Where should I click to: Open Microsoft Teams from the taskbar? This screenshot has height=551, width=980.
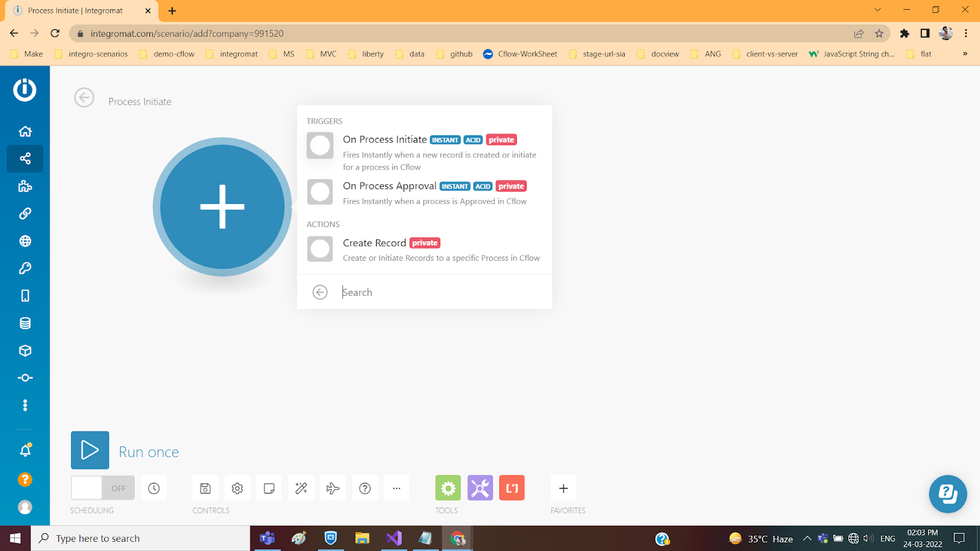pos(267,538)
